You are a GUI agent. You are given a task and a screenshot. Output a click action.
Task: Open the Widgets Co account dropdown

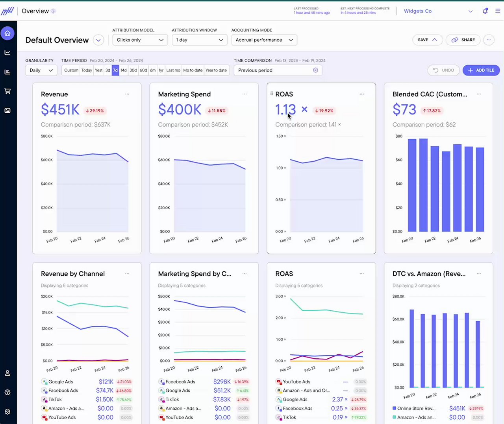(x=438, y=11)
